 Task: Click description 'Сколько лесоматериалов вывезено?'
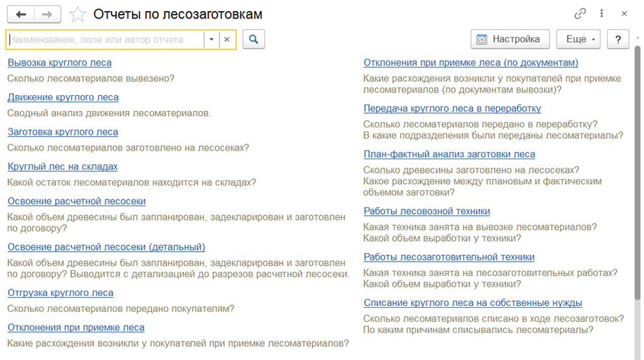click(91, 79)
